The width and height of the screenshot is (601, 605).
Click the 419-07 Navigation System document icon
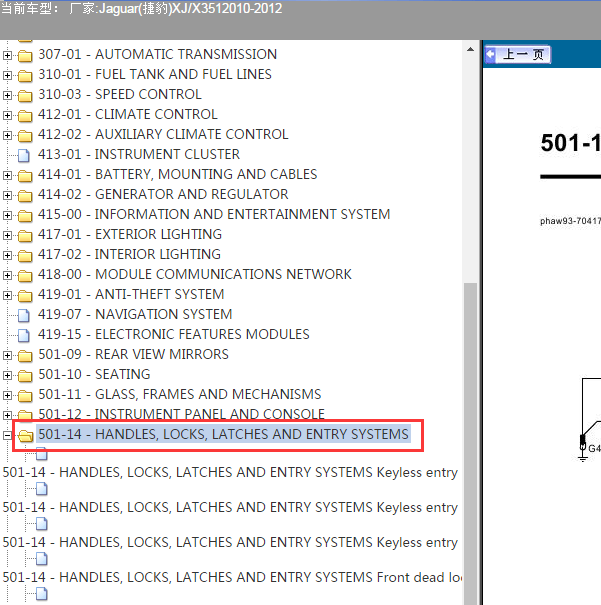coord(24,316)
